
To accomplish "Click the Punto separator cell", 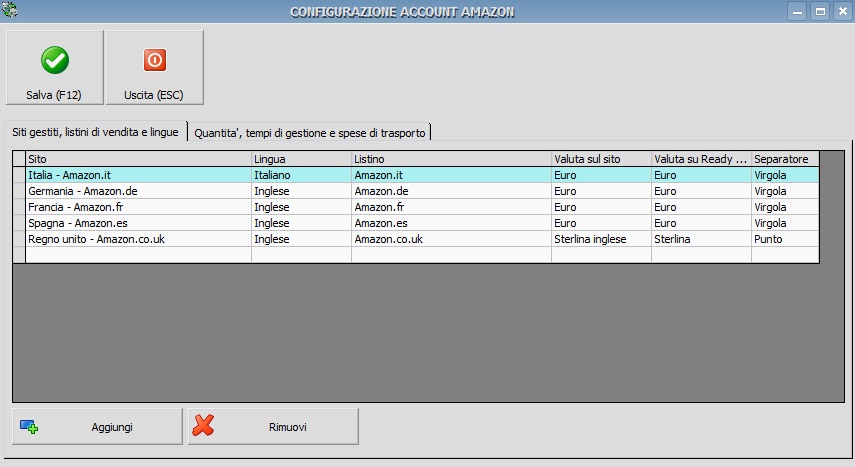I will [785, 239].
